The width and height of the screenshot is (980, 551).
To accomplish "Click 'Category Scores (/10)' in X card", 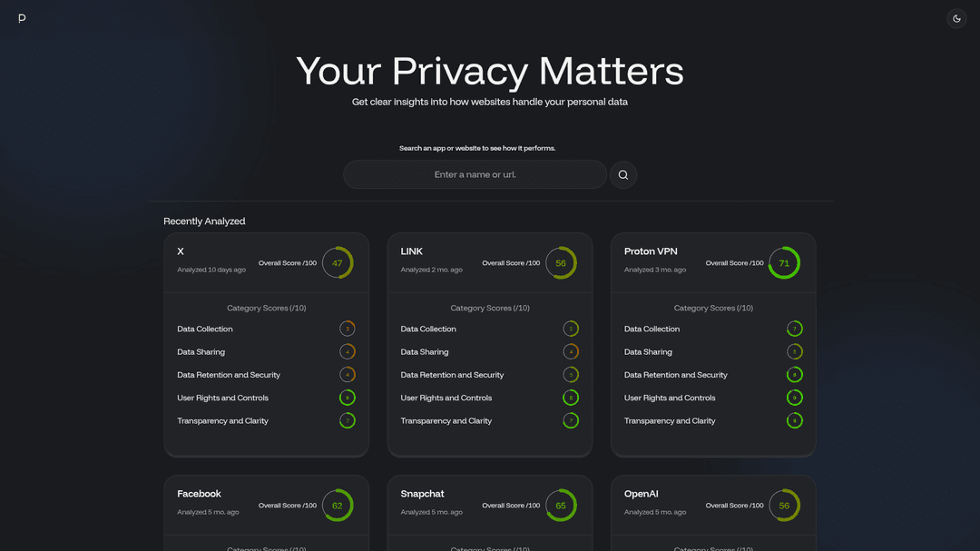I will [x=266, y=309].
